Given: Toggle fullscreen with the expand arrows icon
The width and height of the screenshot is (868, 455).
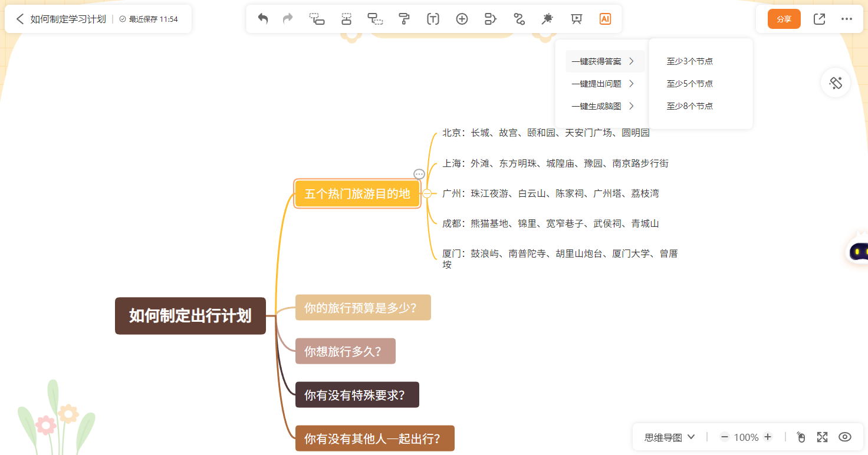Looking at the screenshot, I should pyautogui.click(x=822, y=437).
